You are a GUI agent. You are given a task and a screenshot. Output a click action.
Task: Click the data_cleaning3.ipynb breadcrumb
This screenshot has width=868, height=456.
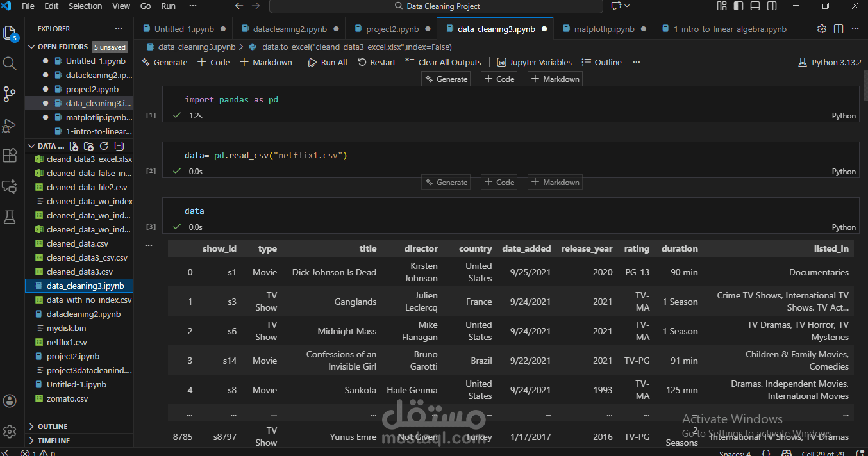point(190,47)
